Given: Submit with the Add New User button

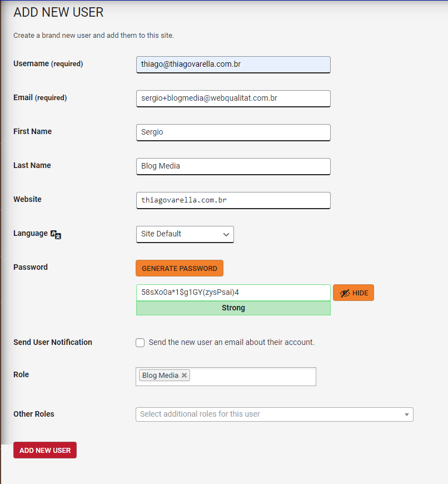Looking at the screenshot, I should (45, 450).
